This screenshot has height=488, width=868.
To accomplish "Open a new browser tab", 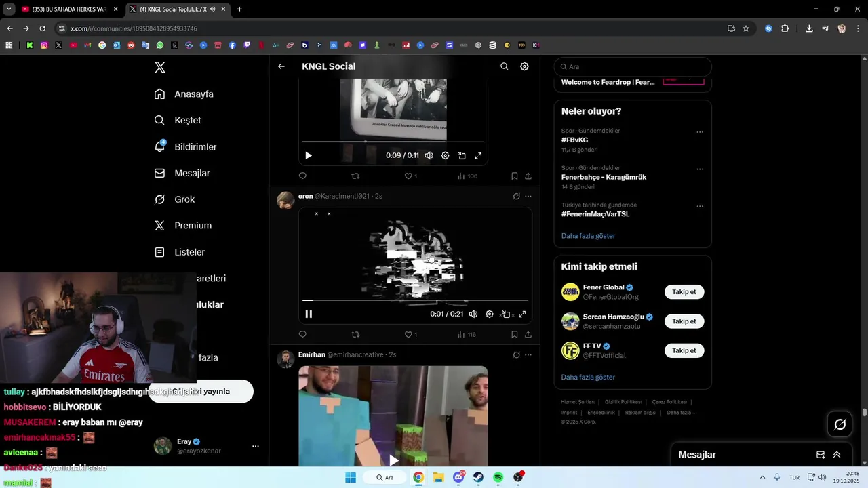I will tap(239, 9).
